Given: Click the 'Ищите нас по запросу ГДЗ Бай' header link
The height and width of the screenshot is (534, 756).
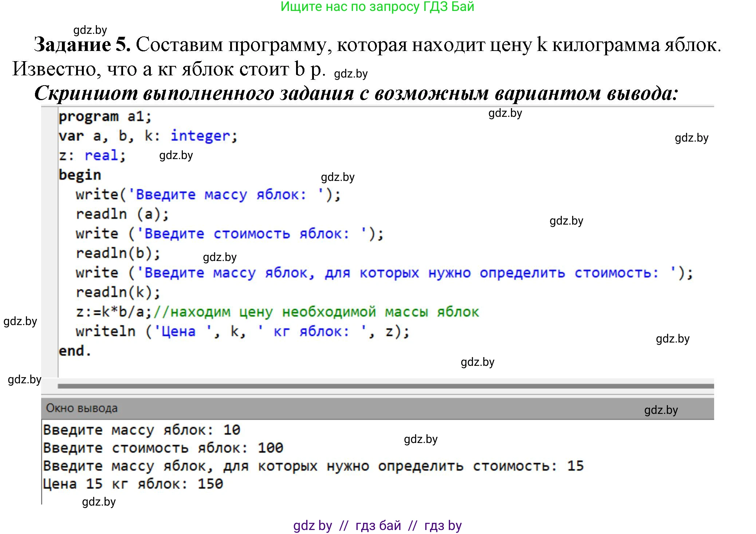Looking at the screenshot, I should pos(377,7).
